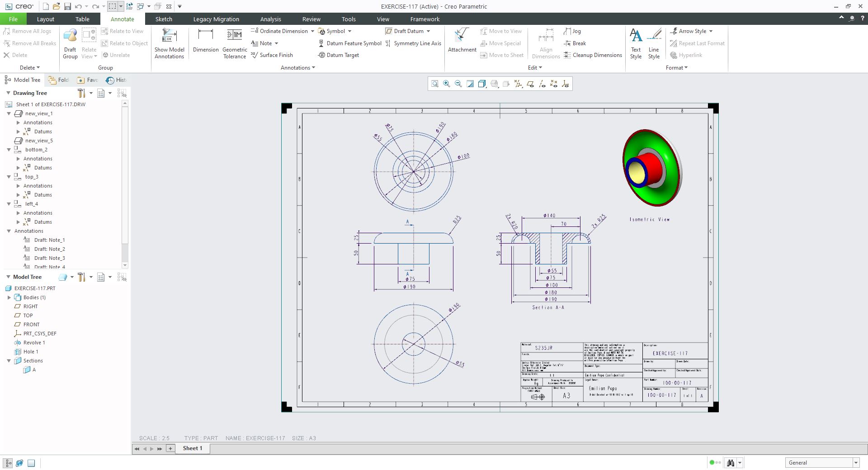Open the General selection filter dropdown
868x470 pixels.
[x=856, y=463]
